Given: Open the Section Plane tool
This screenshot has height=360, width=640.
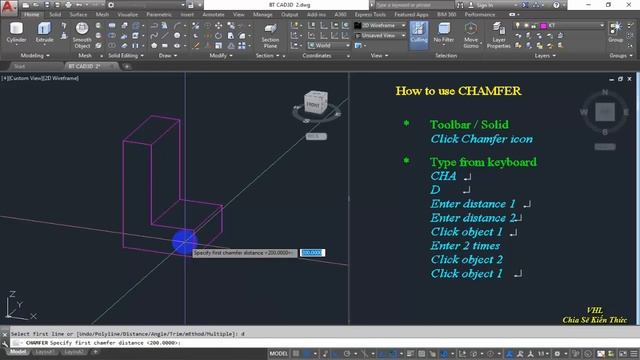Looking at the screenshot, I should coord(270,36).
